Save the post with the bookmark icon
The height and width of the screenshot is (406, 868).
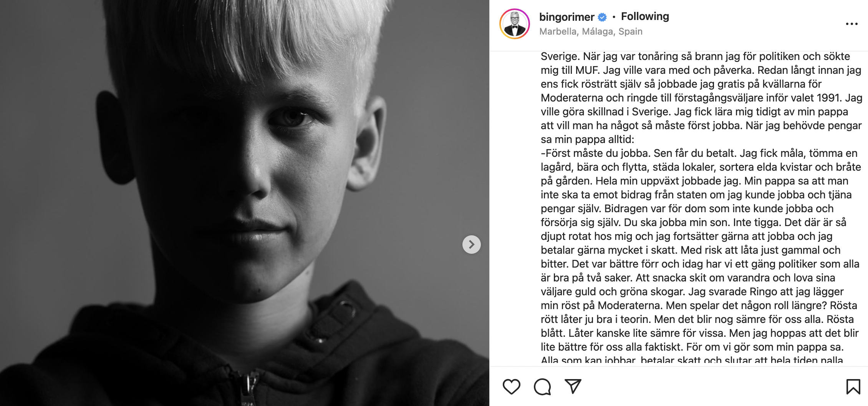(853, 386)
